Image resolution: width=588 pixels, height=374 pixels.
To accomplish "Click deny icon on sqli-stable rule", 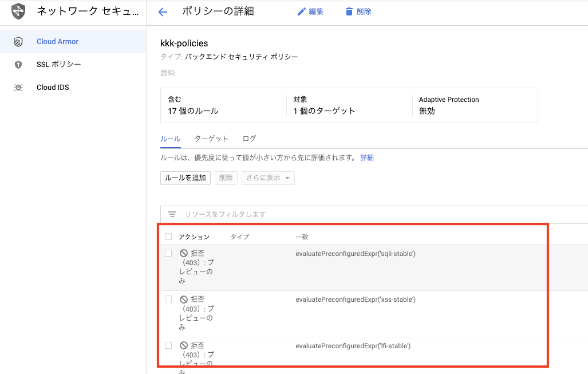I will (184, 253).
